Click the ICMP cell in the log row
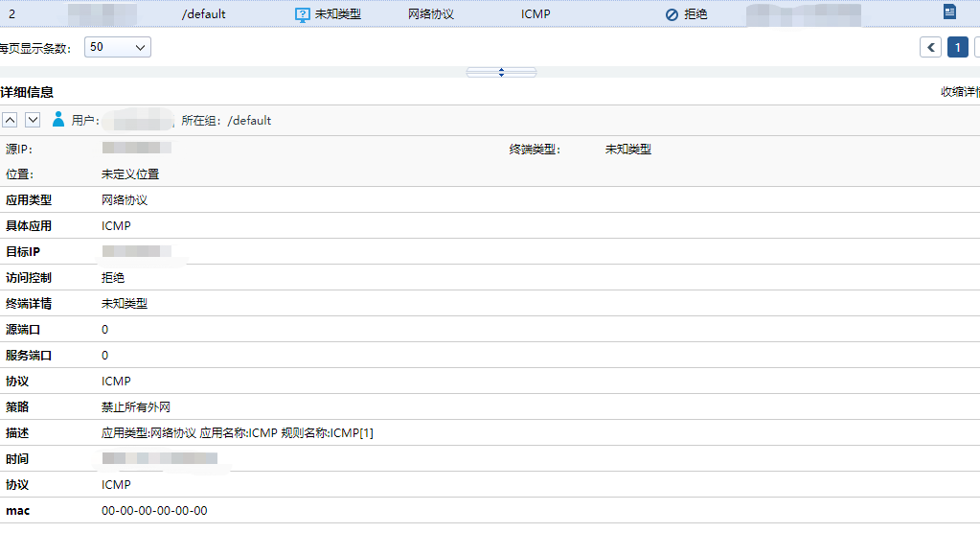Viewport: 980px width, 533px height. pyautogui.click(x=536, y=14)
